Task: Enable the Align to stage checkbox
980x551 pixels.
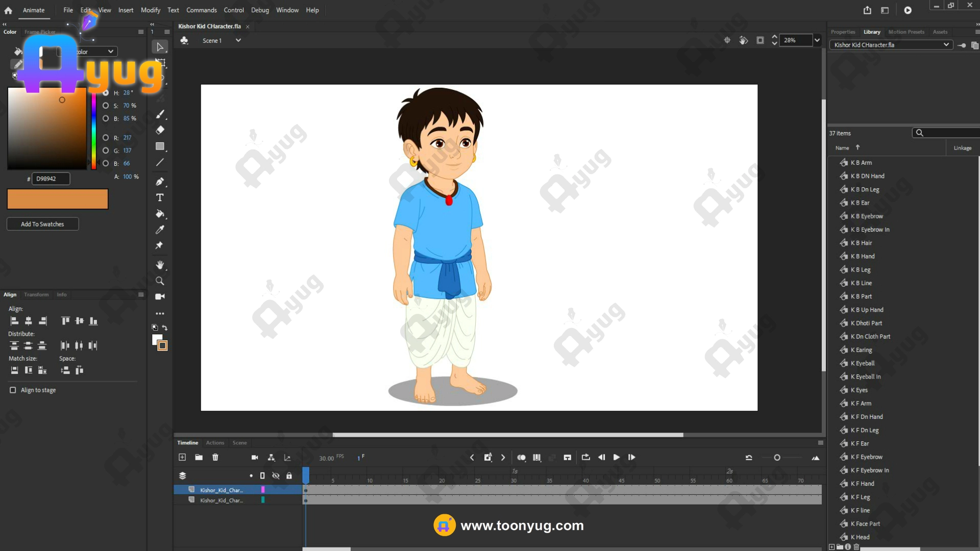Action: click(x=13, y=390)
